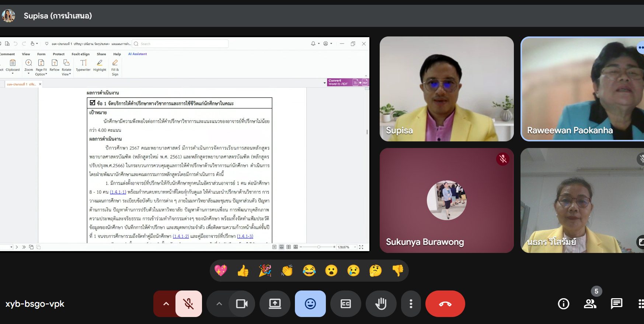
Task: Leave the call with the red button
Action: [445, 304]
